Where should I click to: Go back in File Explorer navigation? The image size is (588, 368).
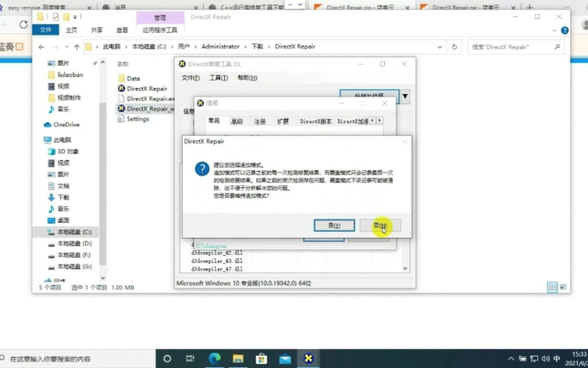click(x=42, y=47)
